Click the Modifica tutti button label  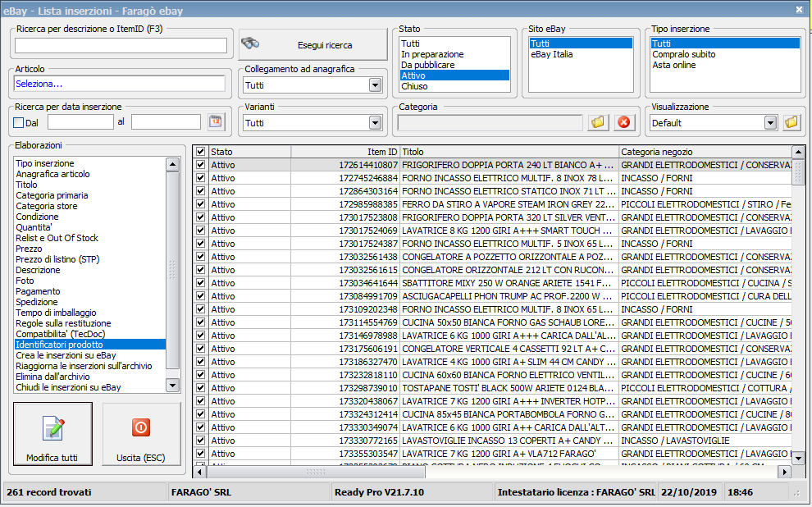(52, 458)
